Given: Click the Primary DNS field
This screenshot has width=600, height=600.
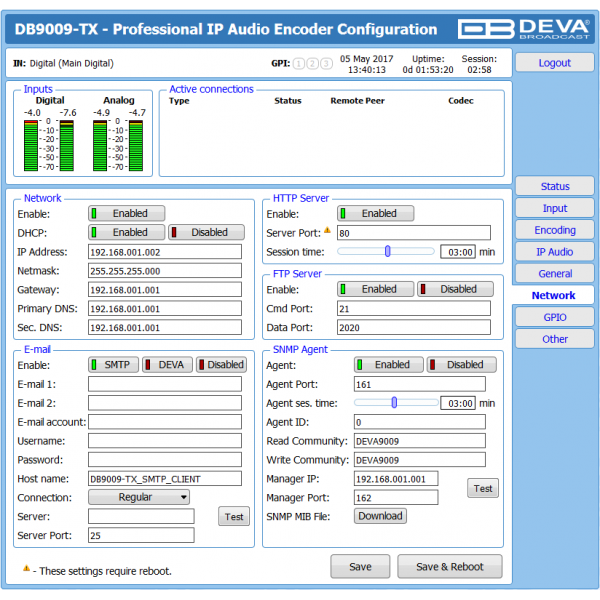Looking at the screenshot, I should tap(165, 308).
